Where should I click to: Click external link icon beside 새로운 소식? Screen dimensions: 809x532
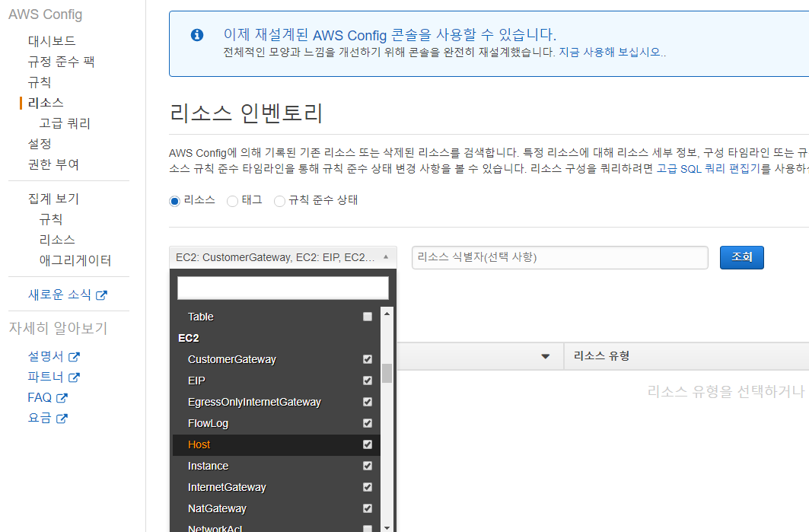tap(102, 295)
